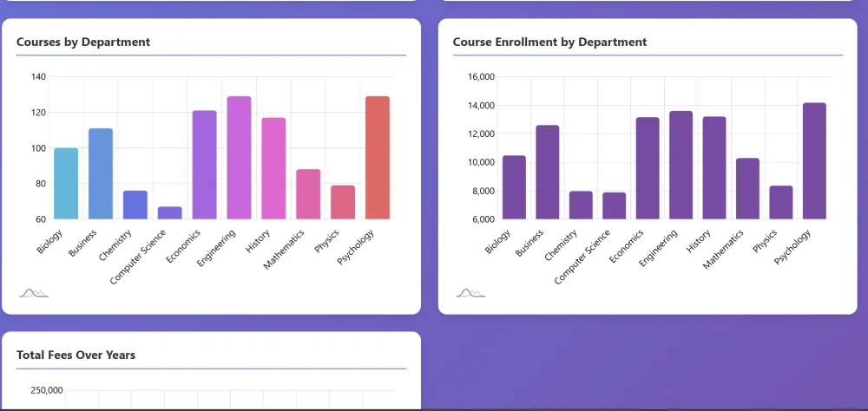Click the 16,000 y-axis label in Enrollment chart
Viewport: 868px width, 411px height.
480,76
